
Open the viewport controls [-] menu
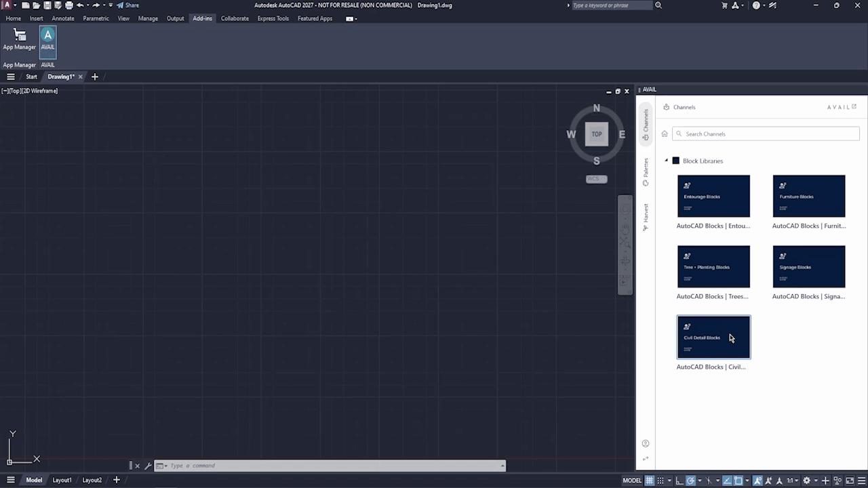tap(4, 91)
